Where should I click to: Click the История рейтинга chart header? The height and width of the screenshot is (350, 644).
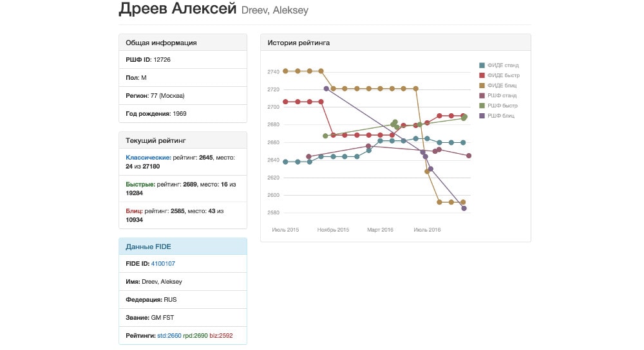(x=395, y=42)
